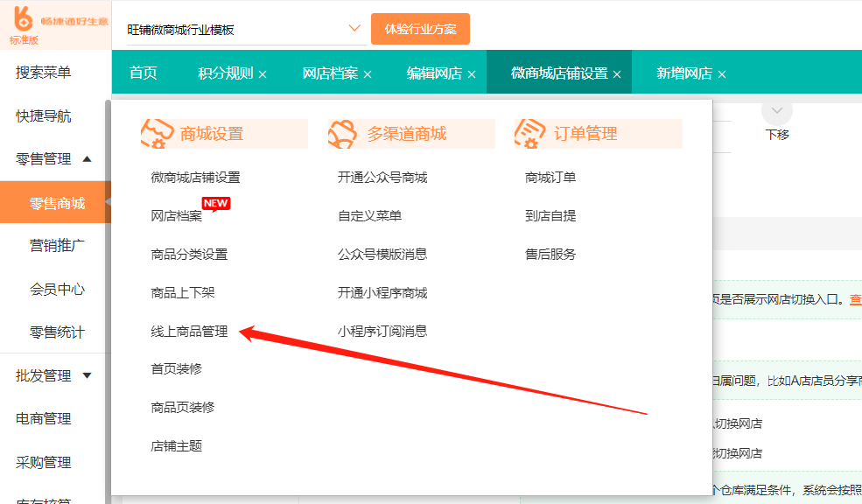The width and height of the screenshot is (862, 504).
Task: Open 开通小程序商城 link
Action: (x=382, y=293)
